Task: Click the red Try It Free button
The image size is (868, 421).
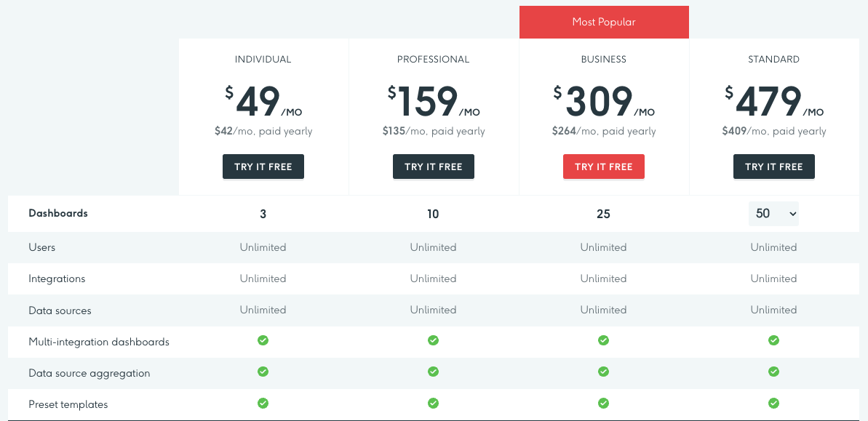Action: (x=603, y=166)
